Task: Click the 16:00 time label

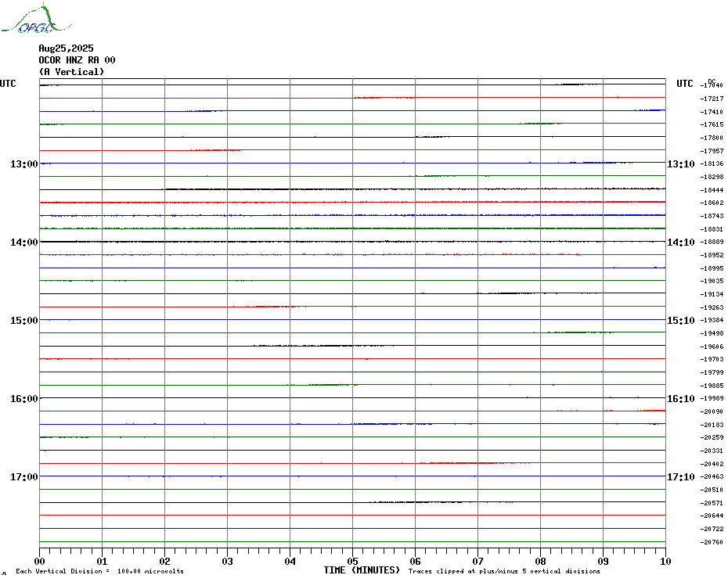Action: coord(24,399)
